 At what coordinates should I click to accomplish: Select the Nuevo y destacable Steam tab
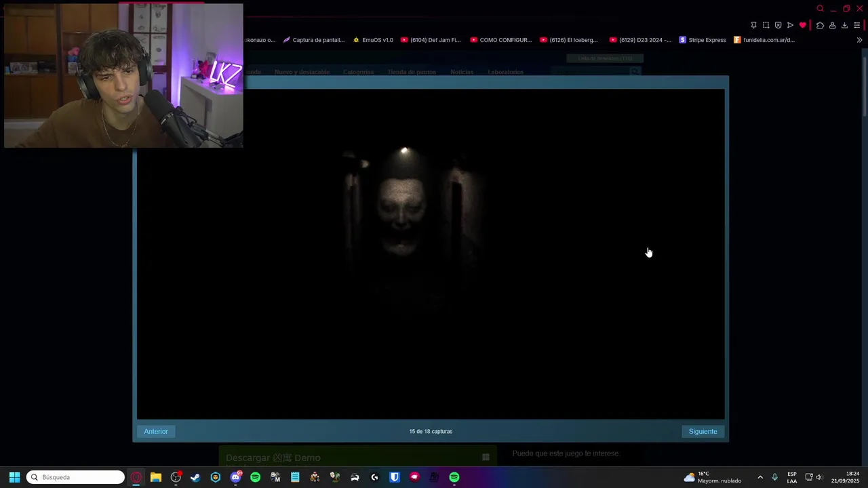[x=302, y=72]
